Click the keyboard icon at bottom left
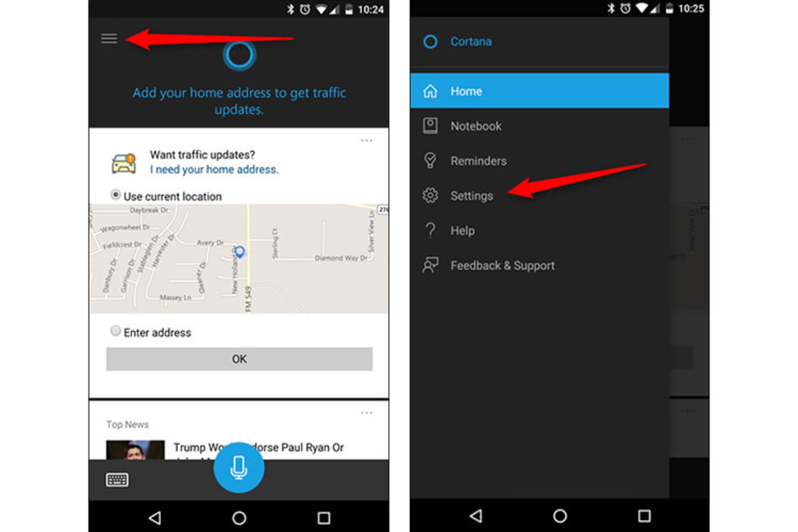This screenshot has height=532, width=798. pyautogui.click(x=116, y=479)
